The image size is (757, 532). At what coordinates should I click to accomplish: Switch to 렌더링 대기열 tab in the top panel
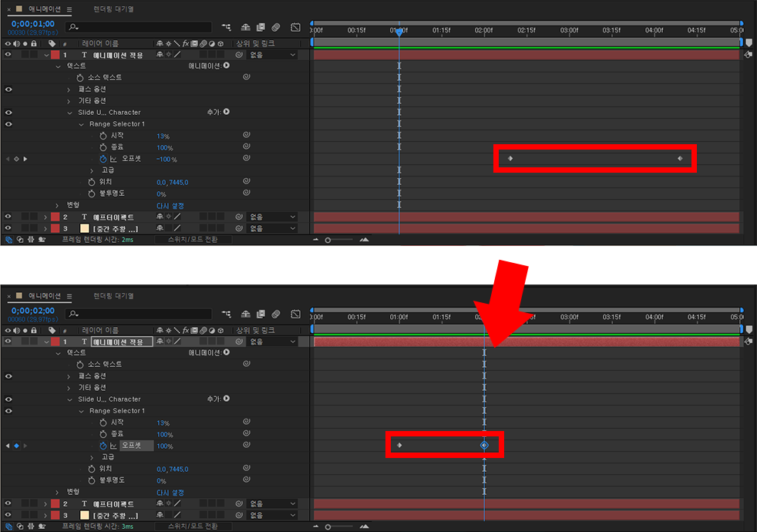coord(113,9)
